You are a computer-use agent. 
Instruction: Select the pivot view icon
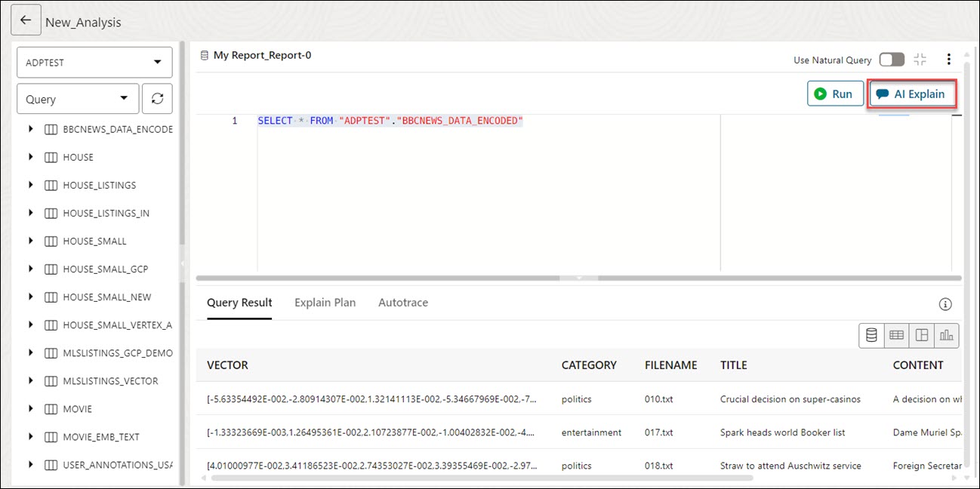(921, 336)
